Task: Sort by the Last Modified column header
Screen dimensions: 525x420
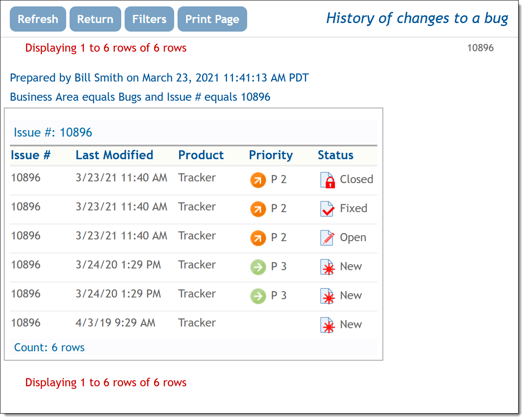Action: 114,155
